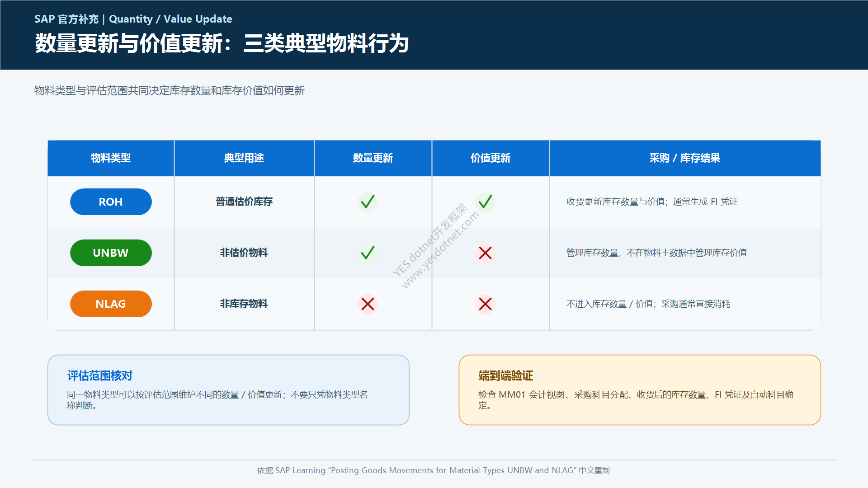
Task: Click the 价值更新 column header
Action: point(491,158)
